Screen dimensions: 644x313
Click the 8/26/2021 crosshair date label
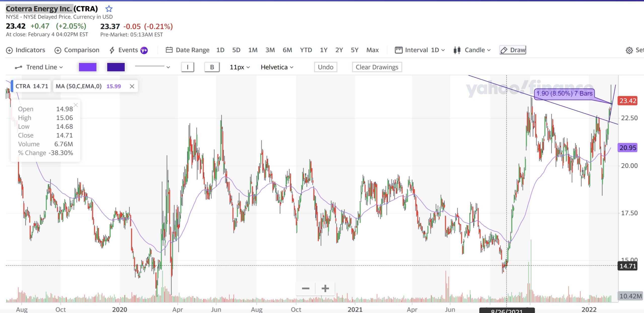(x=507, y=310)
